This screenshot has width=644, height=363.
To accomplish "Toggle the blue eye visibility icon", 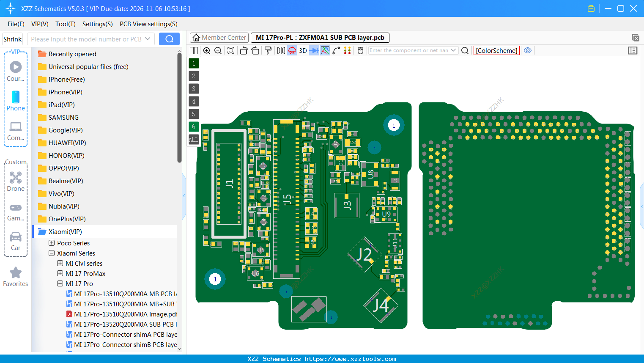I will click(x=528, y=50).
